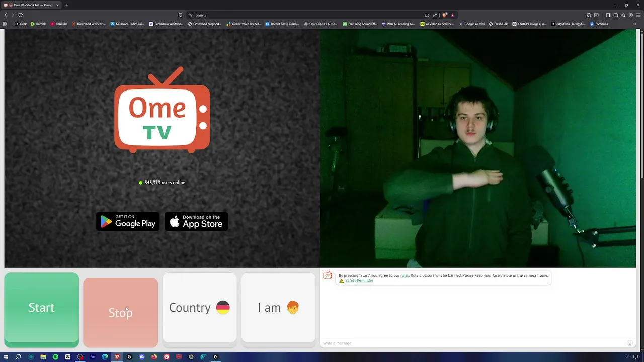Screen dimensions: 644x362
Task: Open Discord from taskbar
Action: (142, 357)
